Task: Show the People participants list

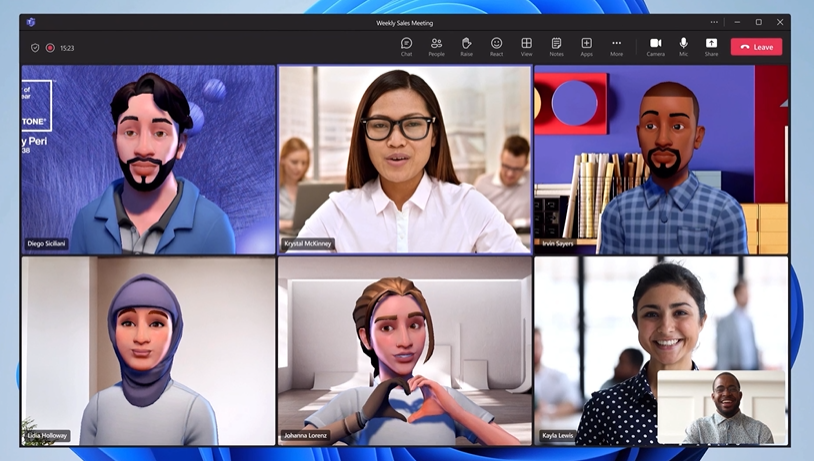Action: pyautogui.click(x=436, y=46)
